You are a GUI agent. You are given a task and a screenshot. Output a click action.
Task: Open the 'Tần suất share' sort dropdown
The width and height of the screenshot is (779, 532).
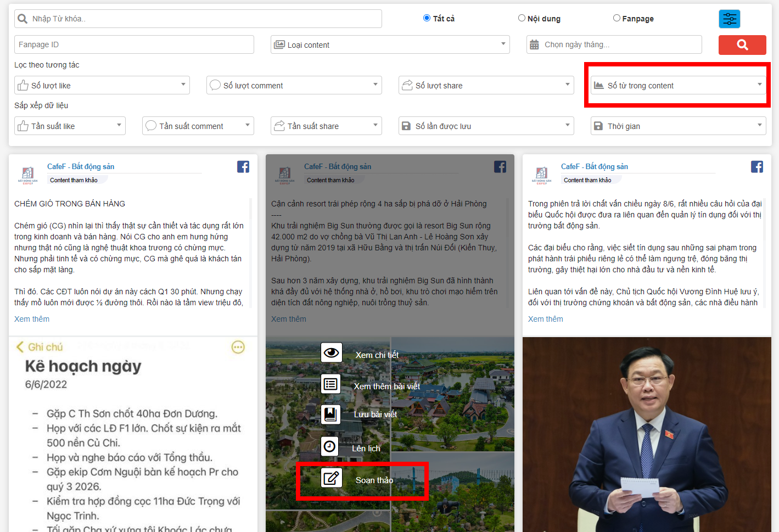[326, 126]
